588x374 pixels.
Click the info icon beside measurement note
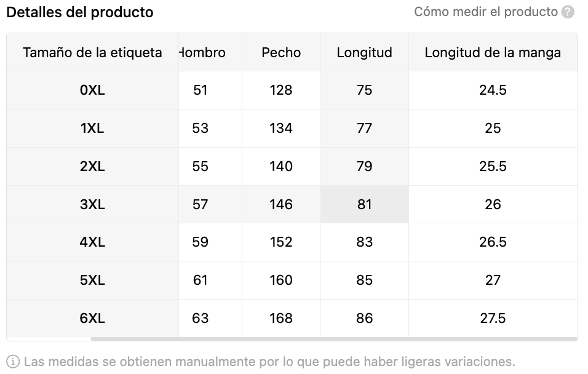13,362
